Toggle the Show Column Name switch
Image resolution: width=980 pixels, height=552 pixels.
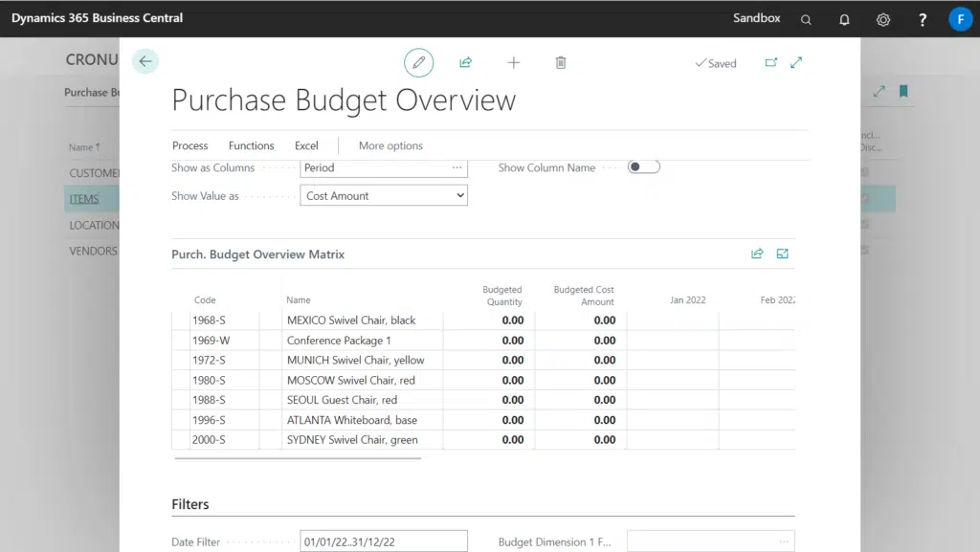point(643,167)
